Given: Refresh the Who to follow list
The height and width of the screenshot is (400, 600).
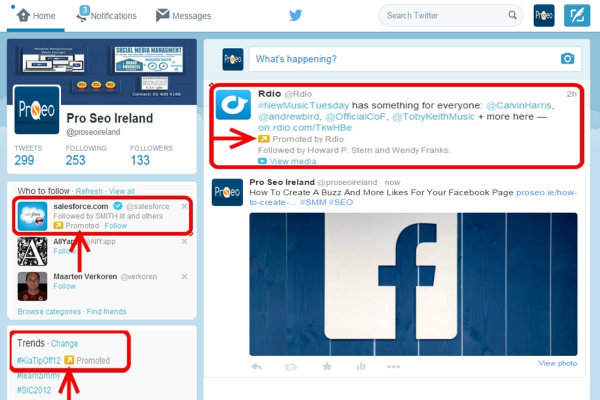Looking at the screenshot, I should 89,191.
